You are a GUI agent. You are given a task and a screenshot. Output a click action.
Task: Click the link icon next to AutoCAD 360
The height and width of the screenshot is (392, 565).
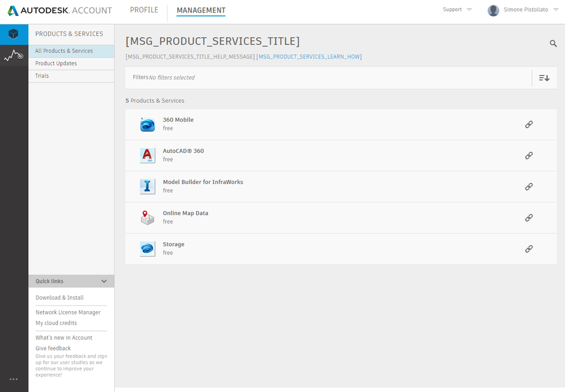point(528,155)
